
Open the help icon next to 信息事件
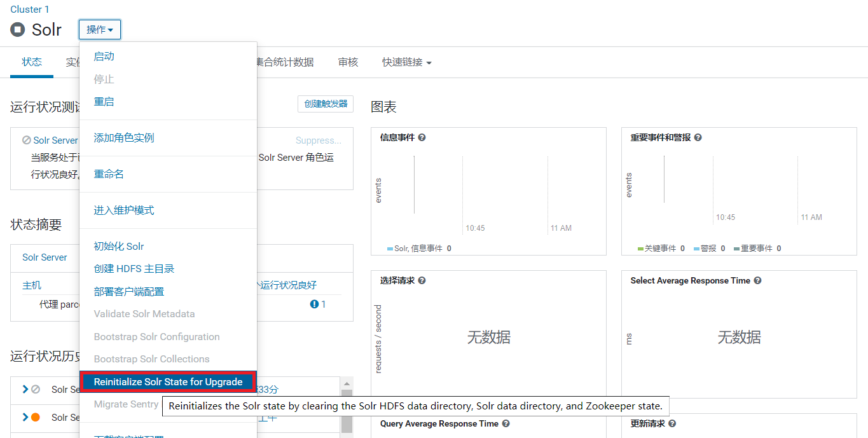(422, 137)
